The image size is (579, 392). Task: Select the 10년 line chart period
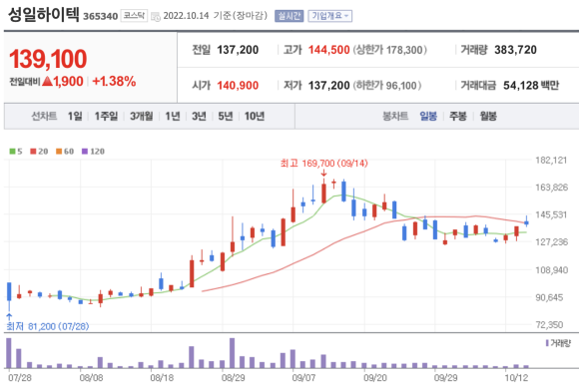click(x=255, y=117)
